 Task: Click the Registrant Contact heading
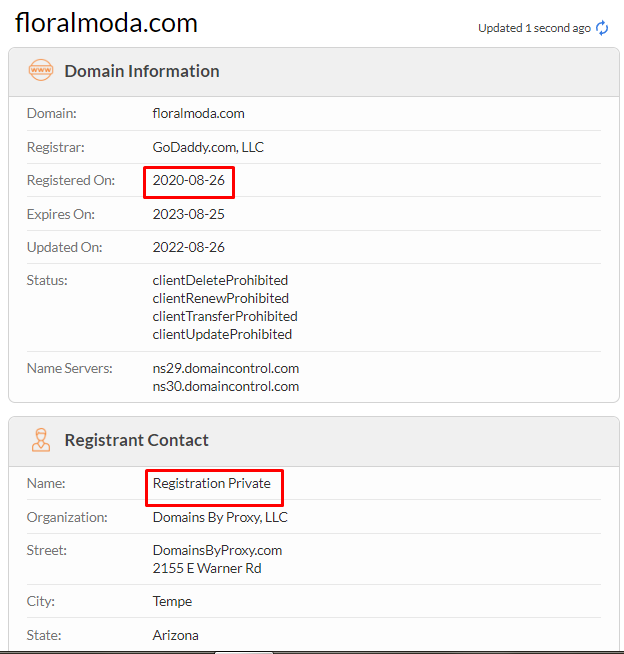pyautogui.click(x=136, y=440)
